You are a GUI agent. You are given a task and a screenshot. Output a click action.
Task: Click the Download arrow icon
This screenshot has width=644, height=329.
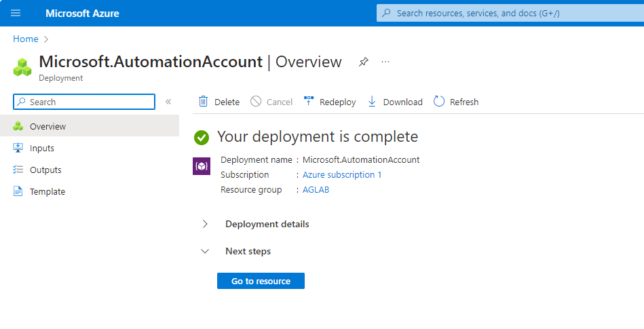click(372, 102)
